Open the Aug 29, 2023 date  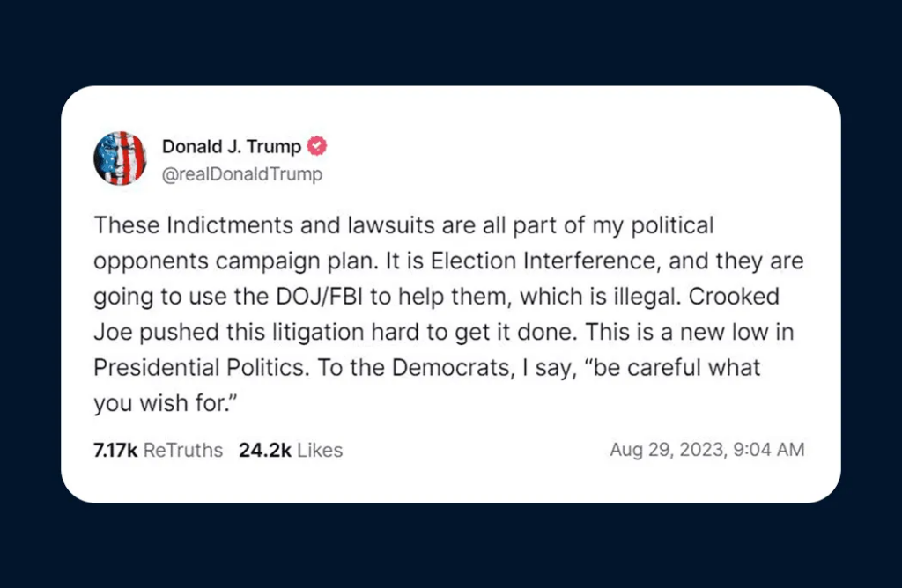(656, 450)
